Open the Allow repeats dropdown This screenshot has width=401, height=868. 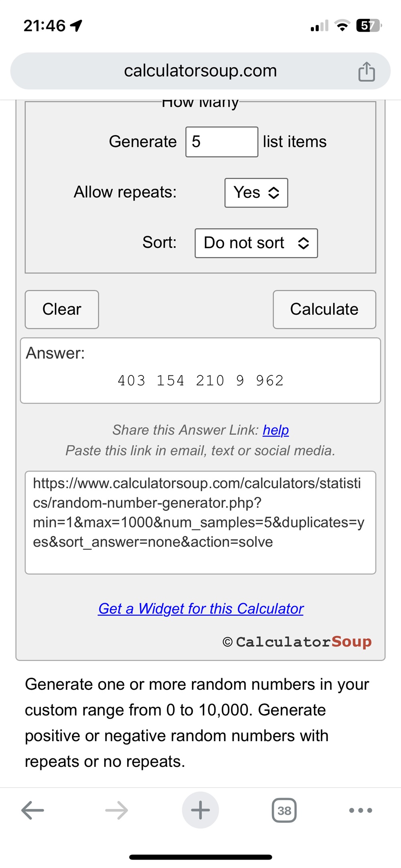tap(256, 193)
